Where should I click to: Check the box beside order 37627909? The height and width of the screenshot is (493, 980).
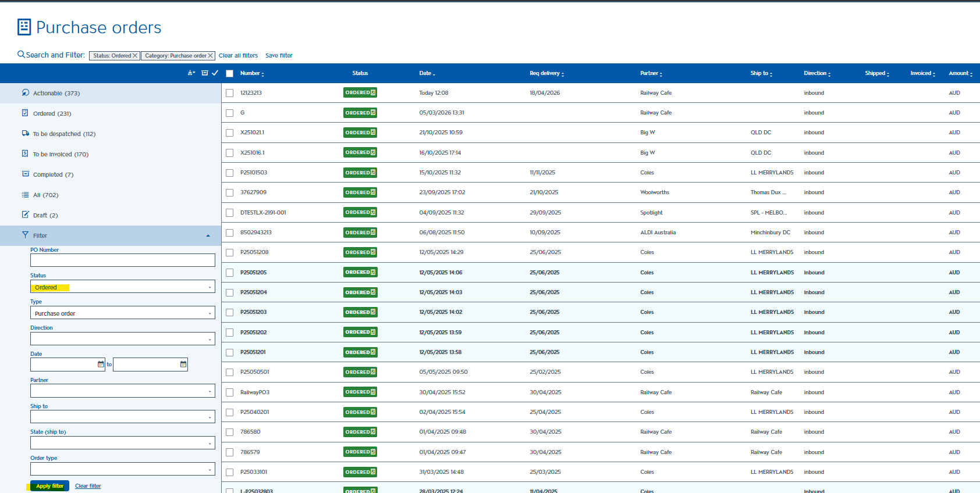click(229, 193)
